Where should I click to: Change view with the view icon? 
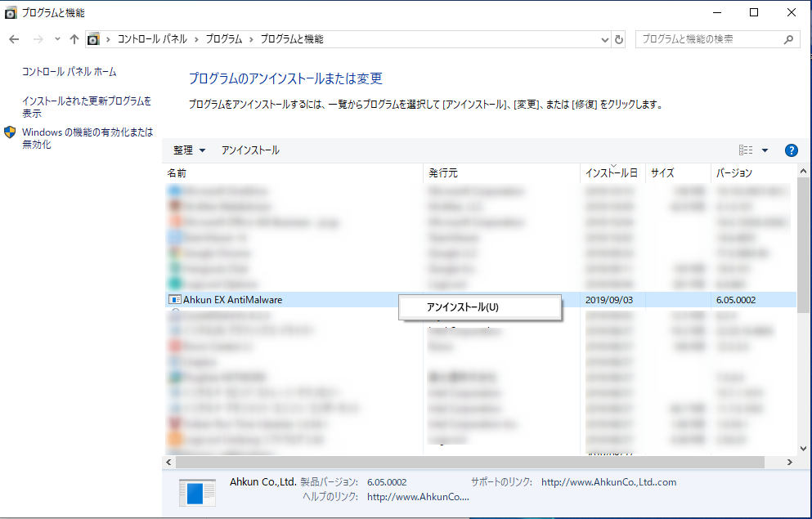coord(746,150)
